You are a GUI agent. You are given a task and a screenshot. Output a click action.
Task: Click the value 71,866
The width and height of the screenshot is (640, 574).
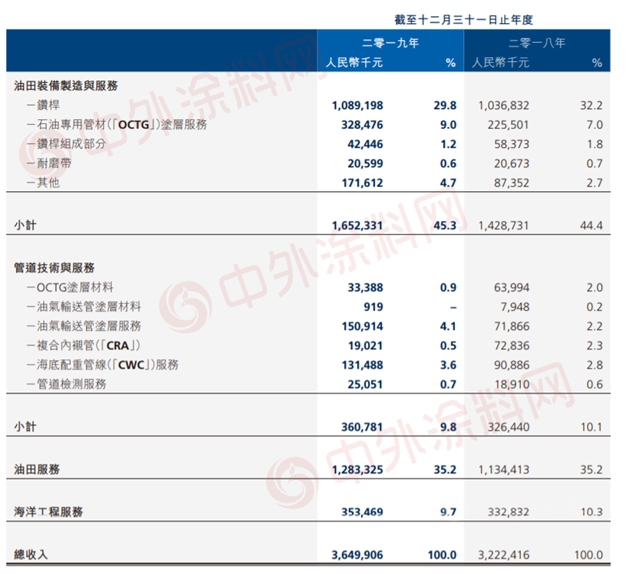[512, 326]
